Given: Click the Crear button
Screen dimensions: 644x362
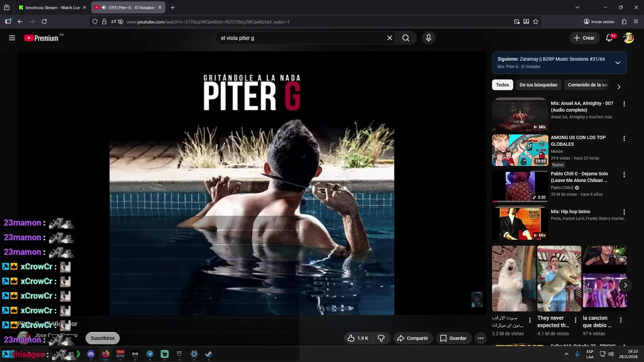Looking at the screenshot, I should [x=584, y=38].
